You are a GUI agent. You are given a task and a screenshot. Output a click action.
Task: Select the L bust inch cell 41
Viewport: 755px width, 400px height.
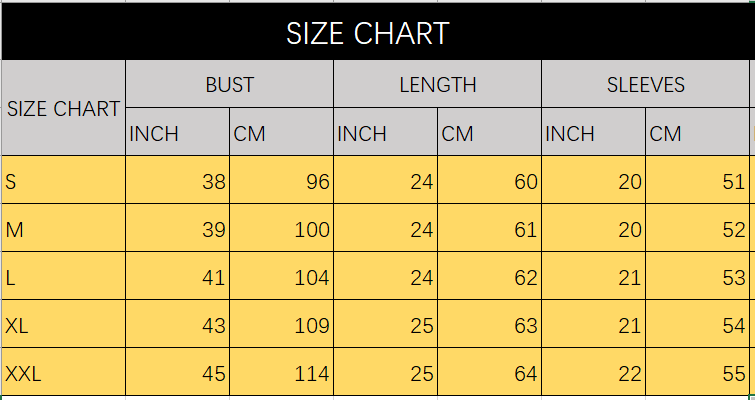(x=178, y=276)
